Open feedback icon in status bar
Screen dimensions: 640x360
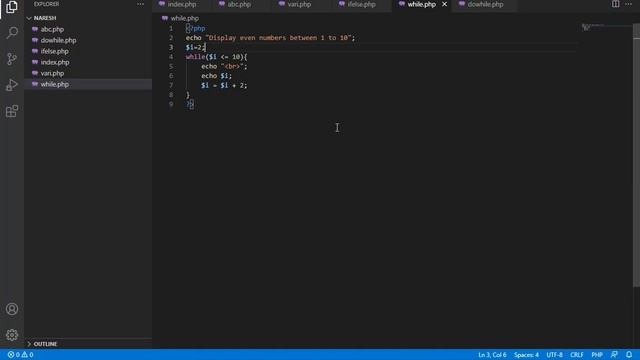click(614, 354)
